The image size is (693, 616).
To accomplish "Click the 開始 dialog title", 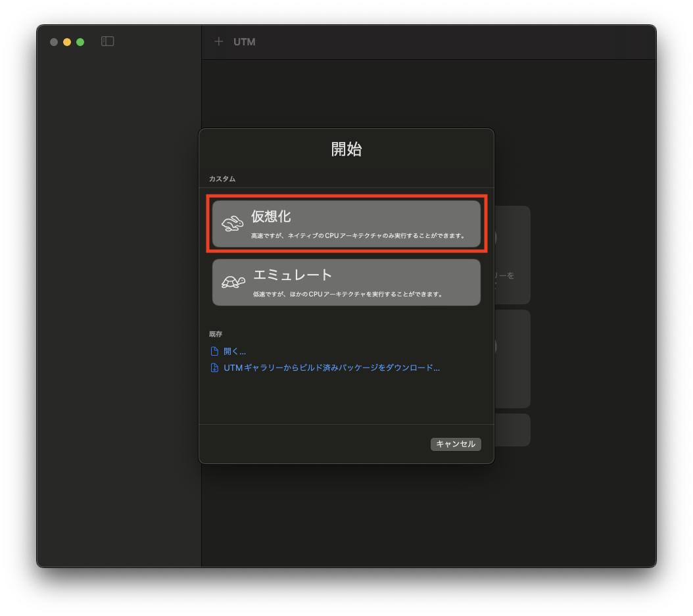I will coord(346,149).
